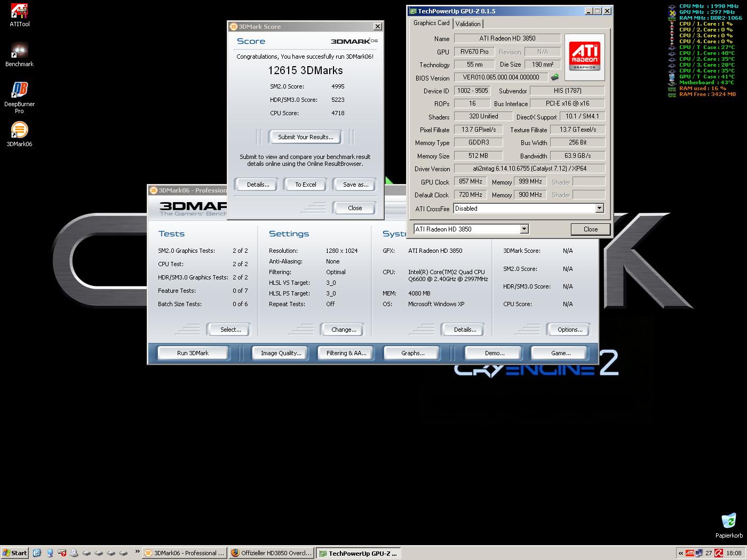Open the Benchmark desktop shortcut
Image resolution: width=747 pixels, height=560 pixels.
click(x=20, y=55)
